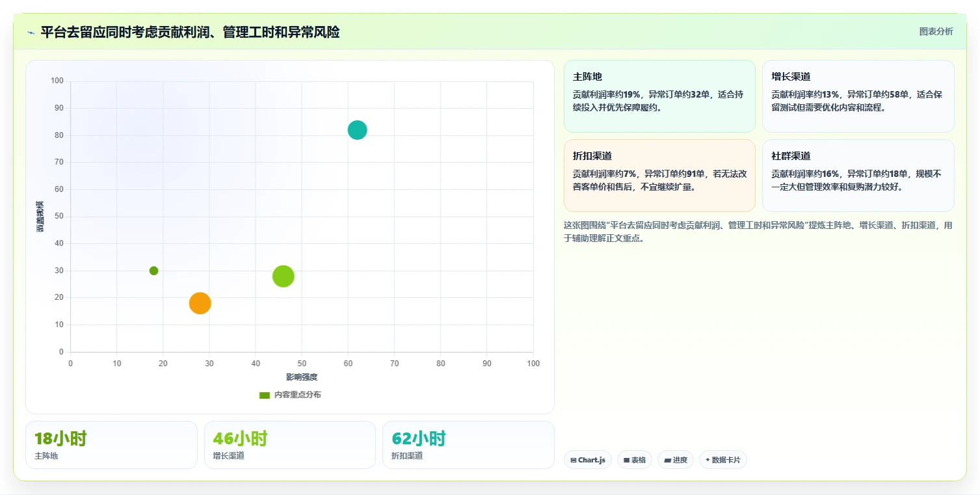Viewport: 980px width, 495px height.
Task: Click the summary paragraph starting 这张图围绕
Action: (x=758, y=232)
